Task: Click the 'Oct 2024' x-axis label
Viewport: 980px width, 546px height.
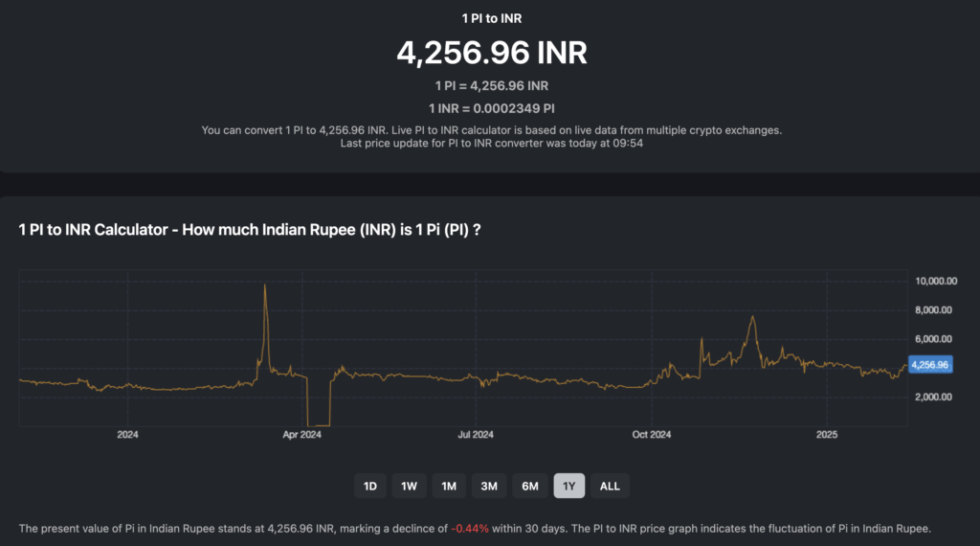Action: [651, 435]
